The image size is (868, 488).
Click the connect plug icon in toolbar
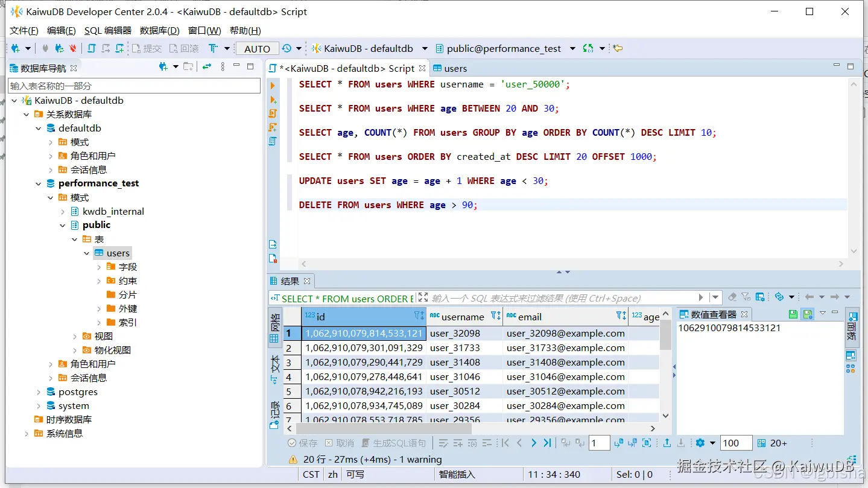coord(45,48)
